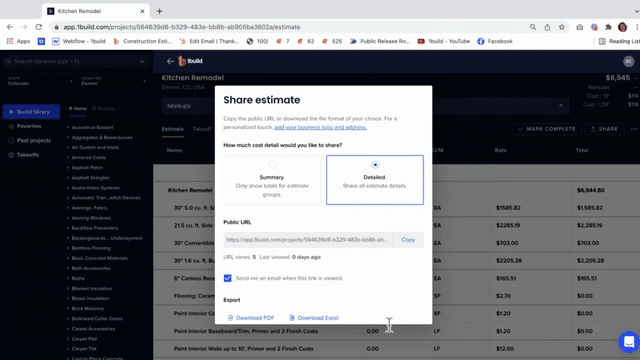Select the Groups library tab
The image size is (640, 360).
point(103,109)
